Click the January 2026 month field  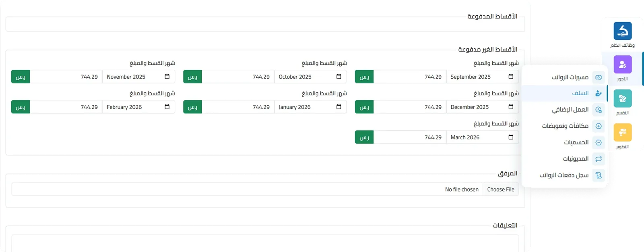click(x=310, y=107)
